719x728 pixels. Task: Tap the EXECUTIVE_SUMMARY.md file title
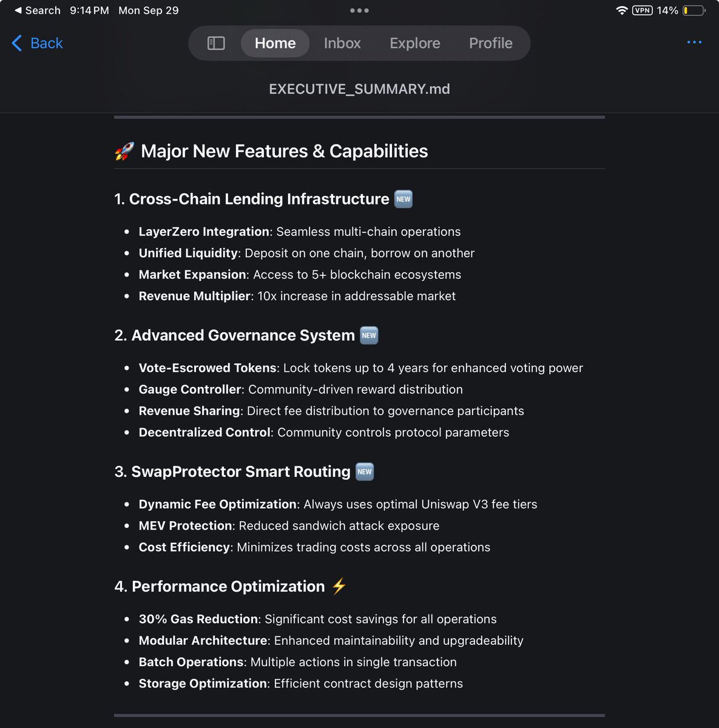pyautogui.click(x=359, y=89)
